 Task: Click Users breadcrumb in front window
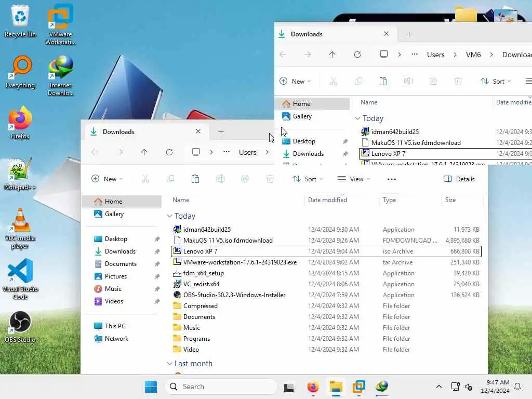tap(247, 152)
